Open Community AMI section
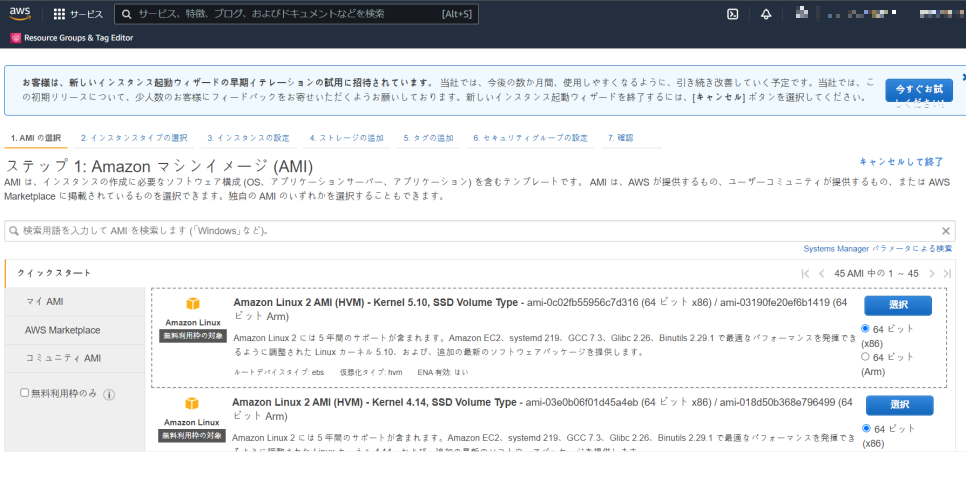Viewport: 966px width, 490px height. pyautogui.click(x=75, y=358)
